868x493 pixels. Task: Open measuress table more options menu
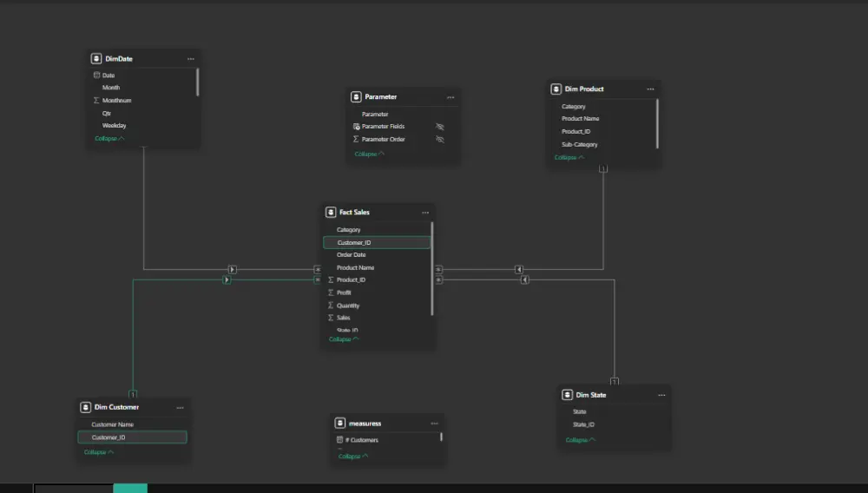pyautogui.click(x=435, y=424)
